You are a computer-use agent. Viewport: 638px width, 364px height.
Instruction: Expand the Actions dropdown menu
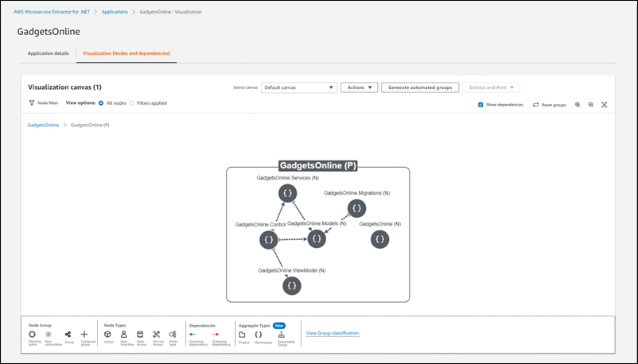coord(360,87)
